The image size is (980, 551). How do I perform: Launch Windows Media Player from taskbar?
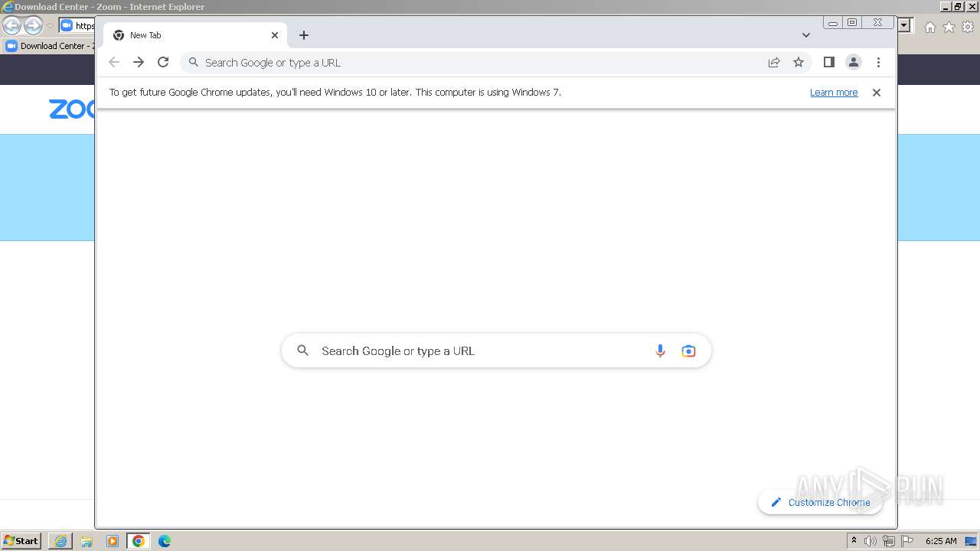point(113,541)
